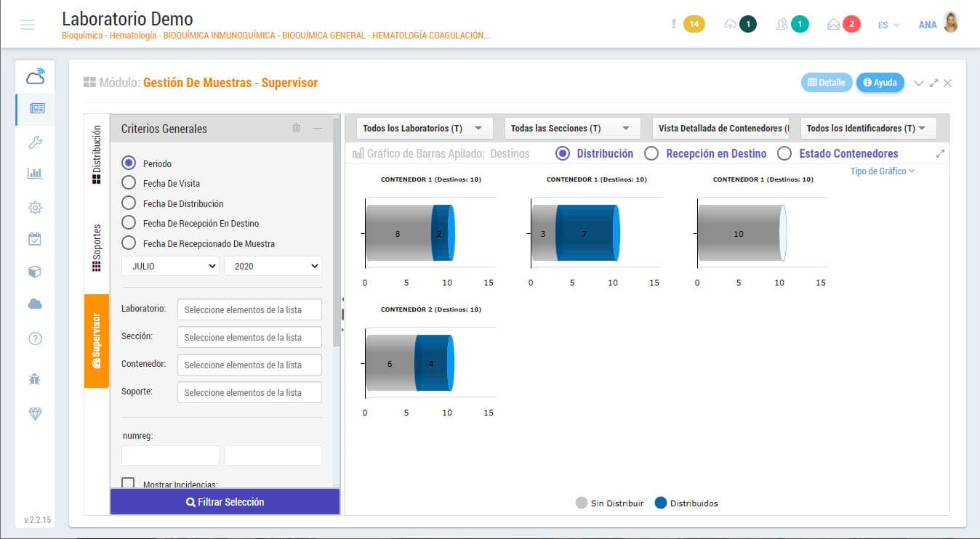This screenshot has width=980, height=539.
Task: Open connected users indicator showing 1
Action: pyautogui.click(x=800, y=25)
